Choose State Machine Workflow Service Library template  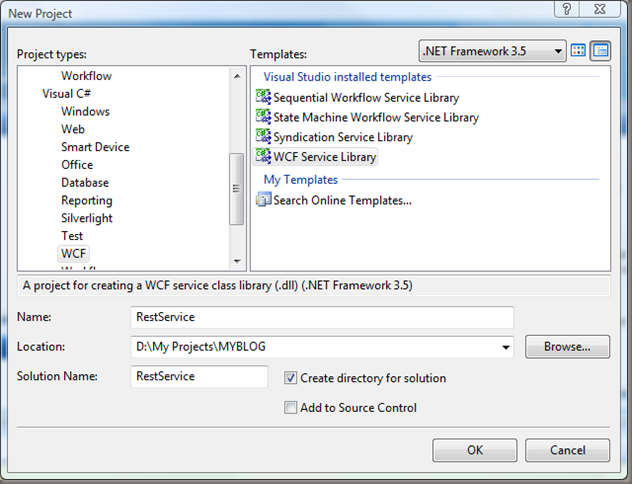click(x=376, y=117)
